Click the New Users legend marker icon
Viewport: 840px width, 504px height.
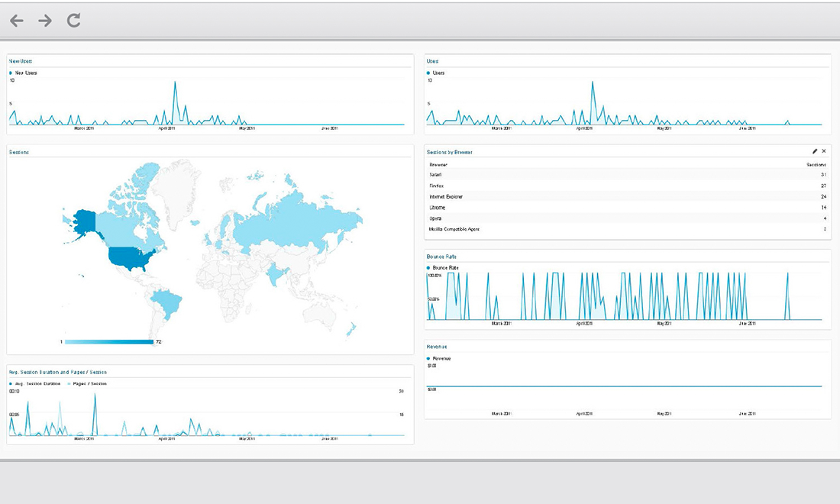click(9, 73)
